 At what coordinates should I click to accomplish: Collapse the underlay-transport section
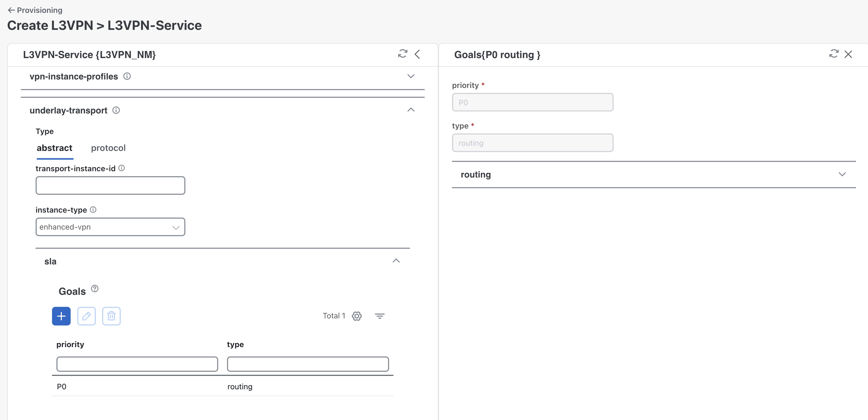point(410,110)
